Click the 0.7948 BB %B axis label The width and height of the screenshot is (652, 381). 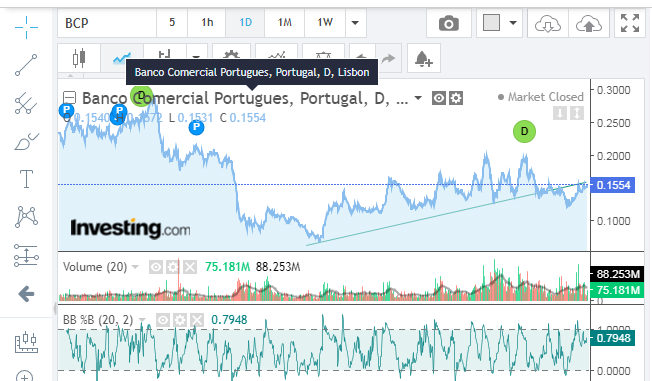coord(613,338)
